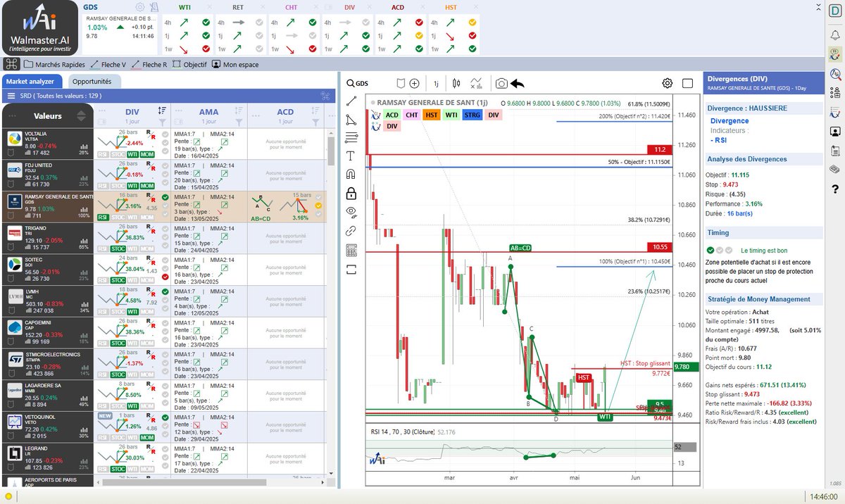Select the Fleche V tool
This screenshot has width=845, height=504.
click(x=108, y=65)
